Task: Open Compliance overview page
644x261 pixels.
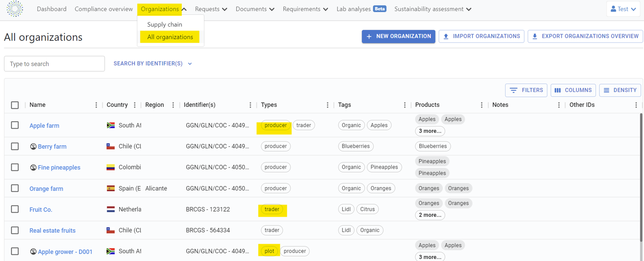Action: click(104, 9)
